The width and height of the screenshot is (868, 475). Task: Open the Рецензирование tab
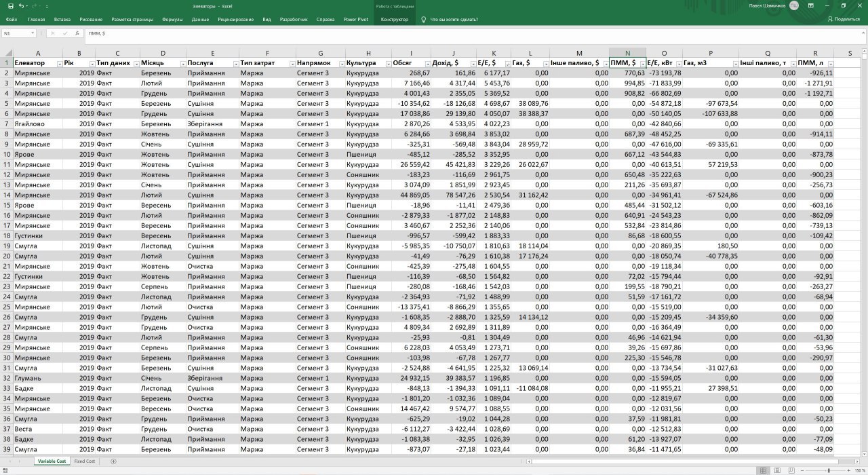point(236,19)
